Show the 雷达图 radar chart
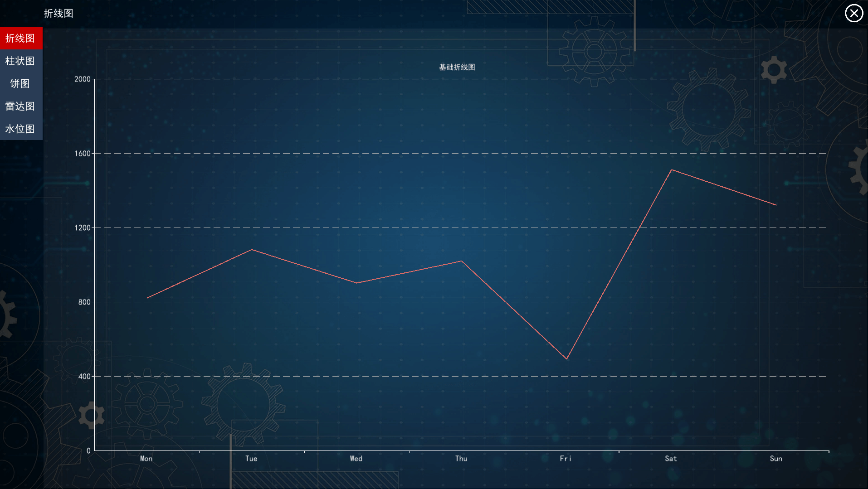The width and height of the screenshot is (868, 489). [x=21, y=107]
